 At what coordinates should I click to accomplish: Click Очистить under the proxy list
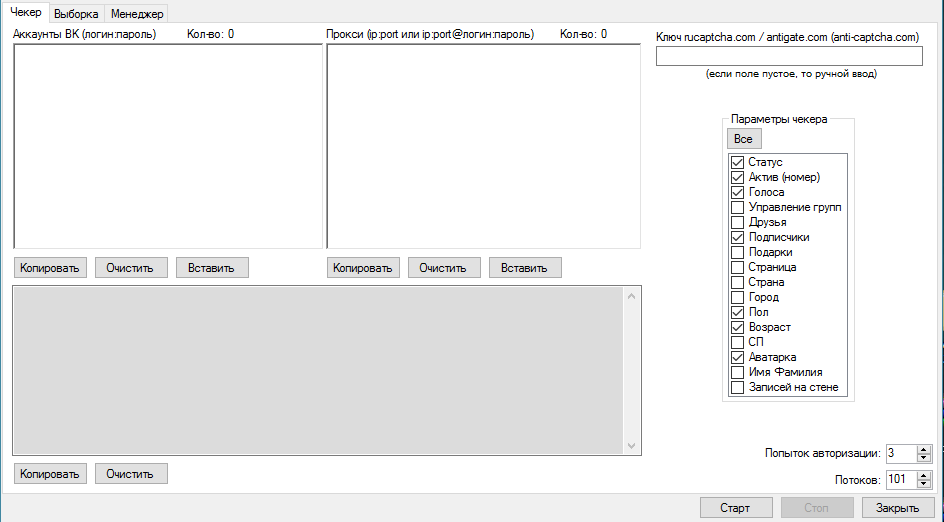tap(444, 268)
